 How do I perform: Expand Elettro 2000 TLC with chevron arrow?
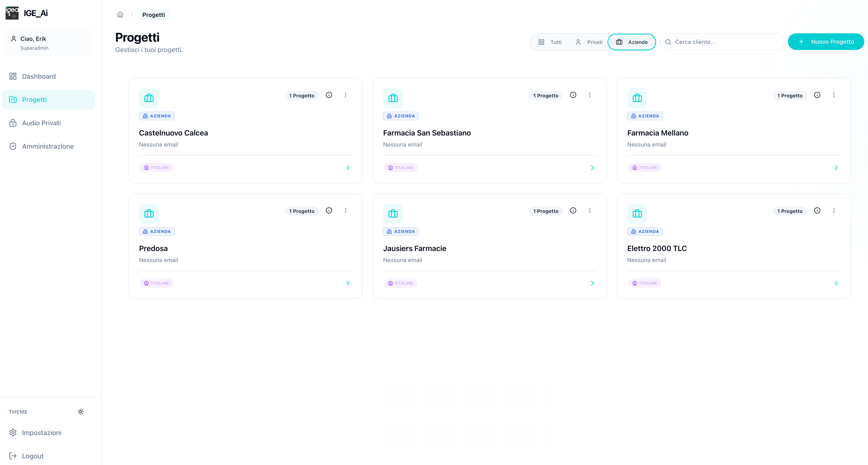(836, 283)
